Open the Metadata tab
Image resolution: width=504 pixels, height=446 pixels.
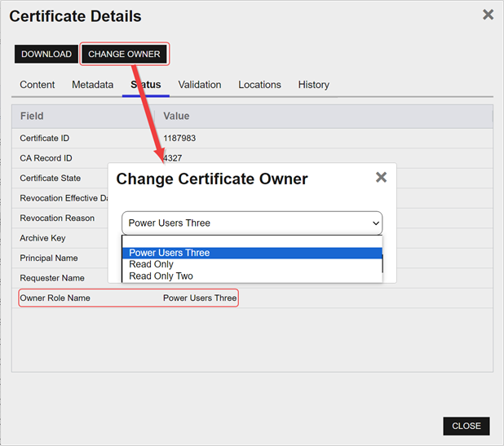[x=92, y=85]
